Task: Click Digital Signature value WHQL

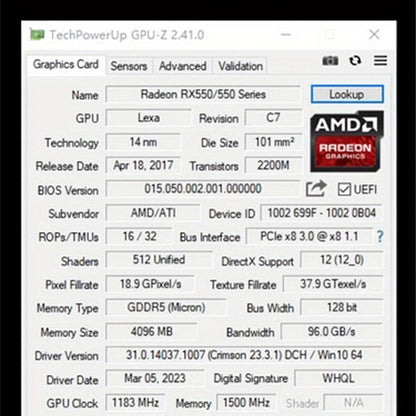Action: (339, 378)
